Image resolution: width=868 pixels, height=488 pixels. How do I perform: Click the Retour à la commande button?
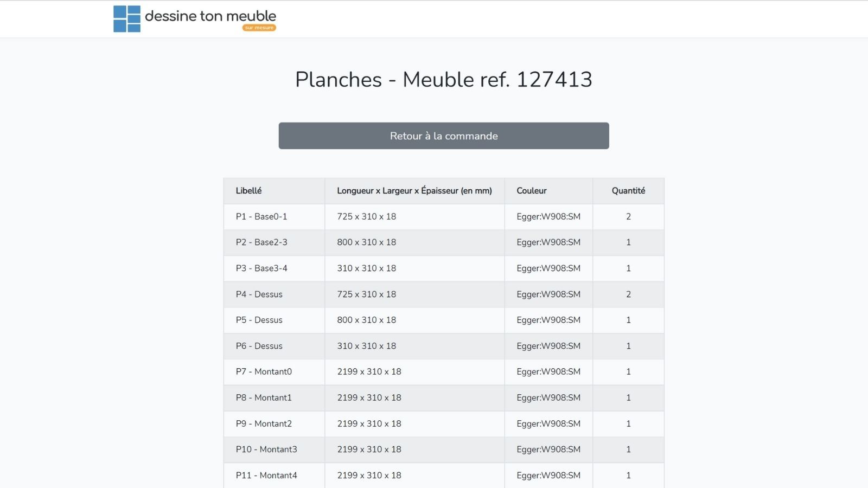444,136
